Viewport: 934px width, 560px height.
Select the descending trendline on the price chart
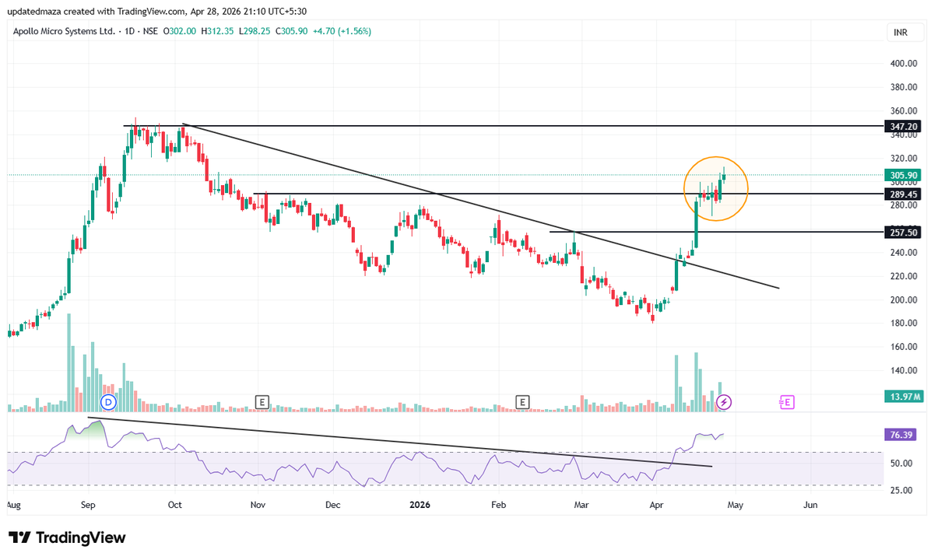click(480, 206)
